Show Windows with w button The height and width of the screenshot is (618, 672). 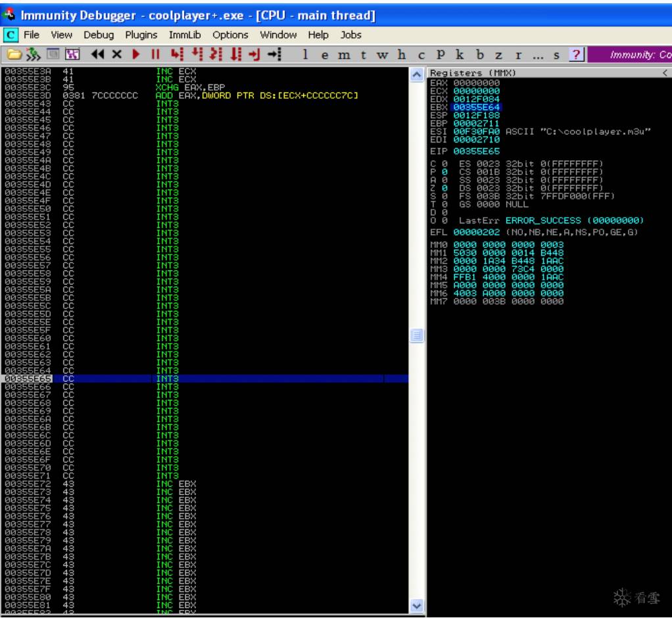382,55
